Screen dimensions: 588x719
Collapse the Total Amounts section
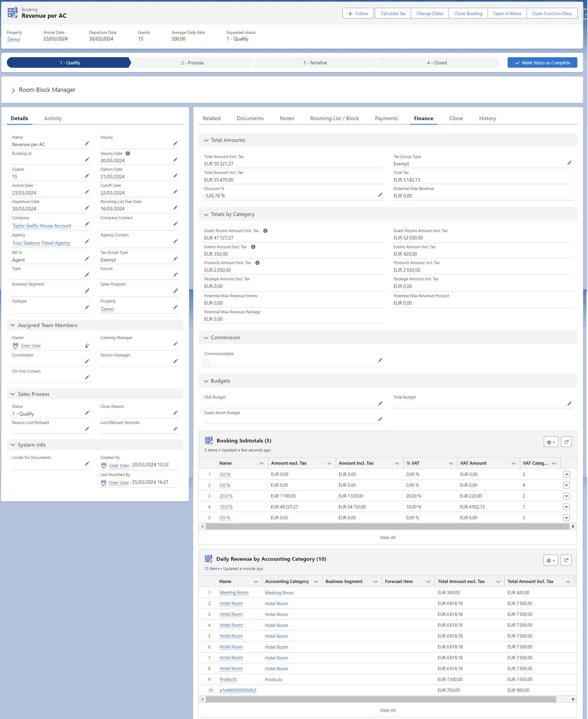pos(206,141)
